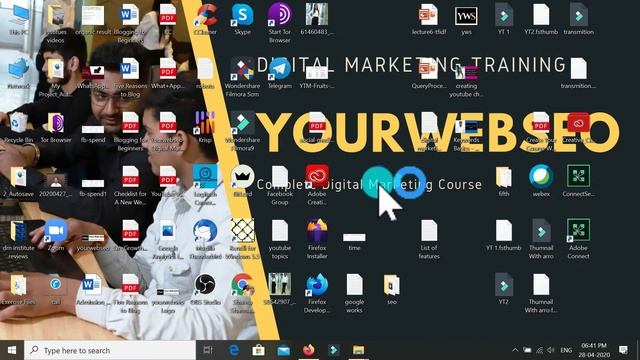Screen dimensions: 640x360
Task: Open the YT 1 Filmora project
Action: pyautogui.click(x=504, y=20)
